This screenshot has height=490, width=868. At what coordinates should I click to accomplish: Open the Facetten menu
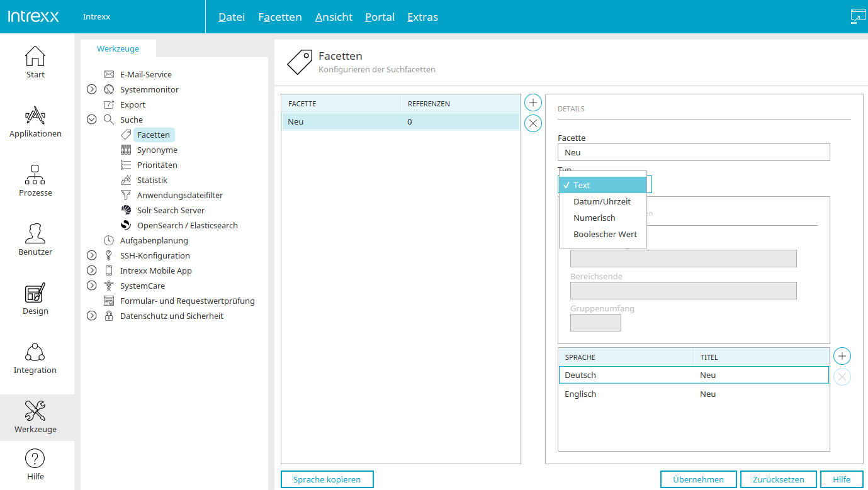[x=280, y=17]
